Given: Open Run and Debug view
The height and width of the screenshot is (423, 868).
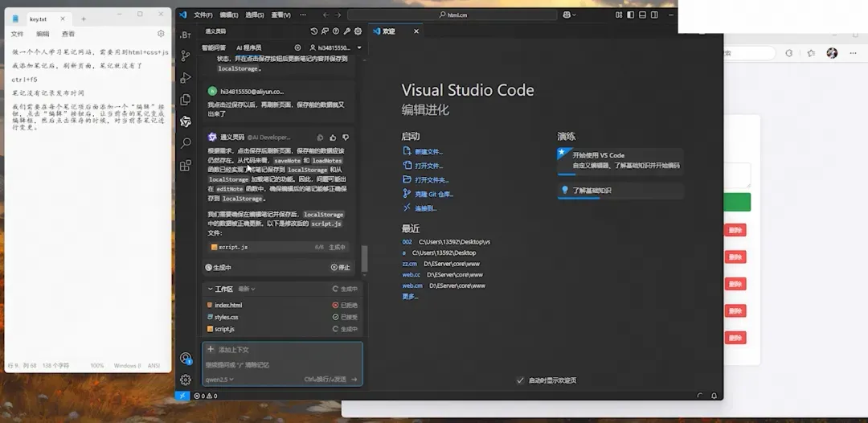Looking at the screenshot, I should click(x=186, y=77).
